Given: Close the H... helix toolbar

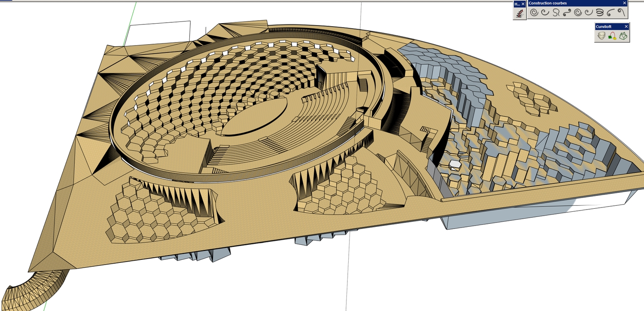Looking at the screenshot, I should (x=523, y=4).
